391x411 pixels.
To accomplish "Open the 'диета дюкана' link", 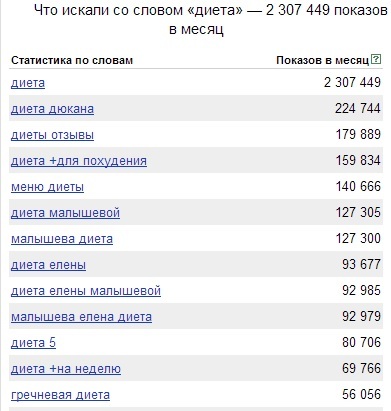I will [x=52, y=109].
